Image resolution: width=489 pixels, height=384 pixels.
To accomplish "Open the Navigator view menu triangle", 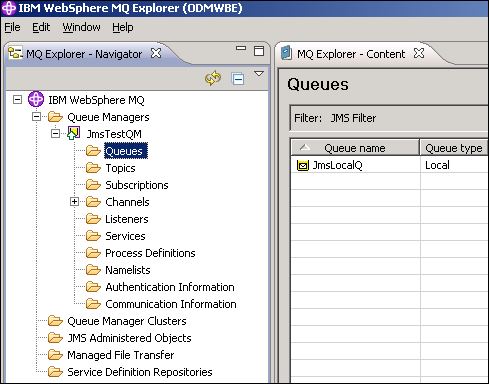I will [x=259, y=74].
